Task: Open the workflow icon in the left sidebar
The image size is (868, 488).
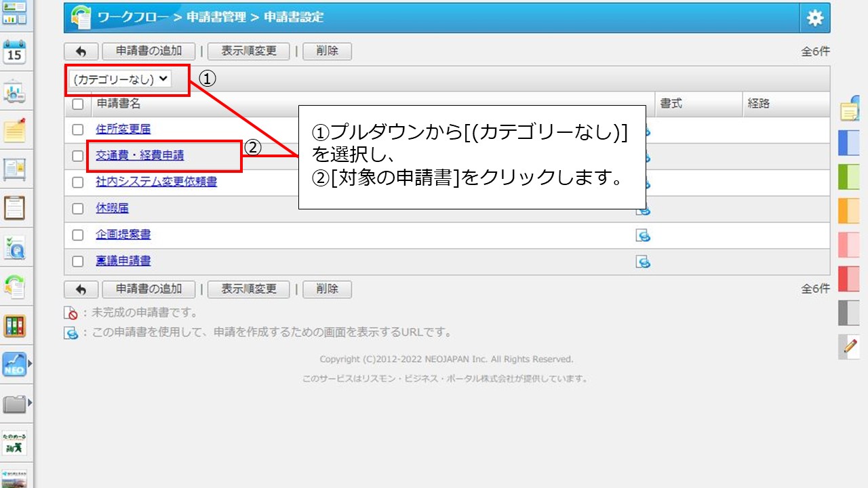Action: click(x=15, y=287)
